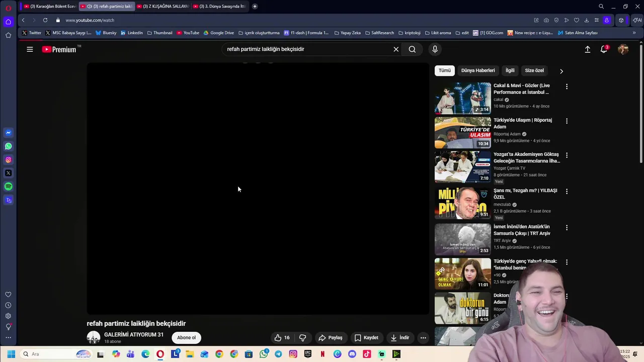Open Opera toolbar snapshot camera icon
644x362 pixels.
tap(546, 20)
